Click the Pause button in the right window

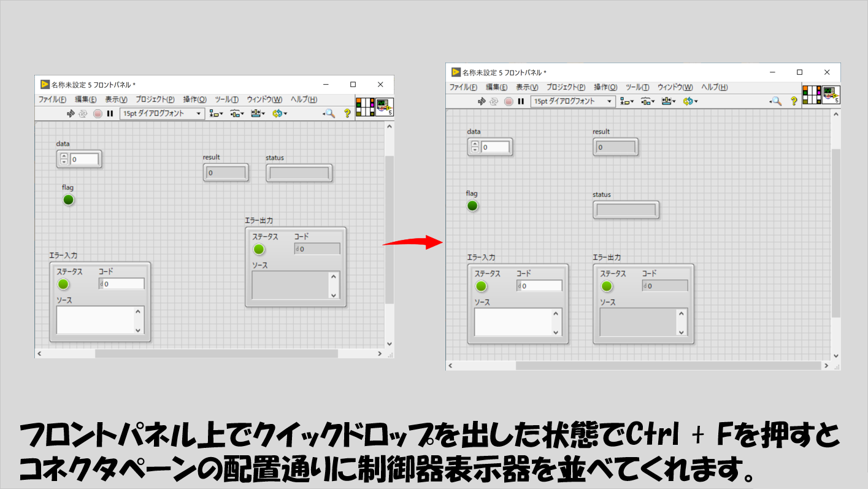coord(521,101)
